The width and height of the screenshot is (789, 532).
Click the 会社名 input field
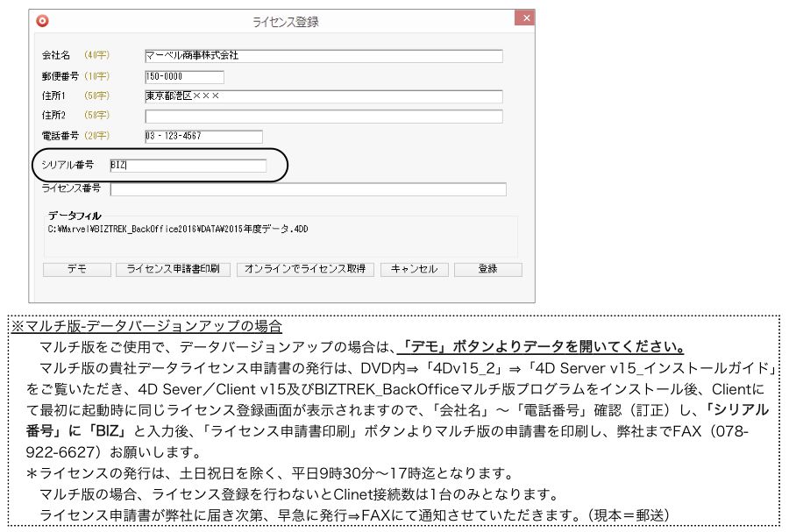323,56
